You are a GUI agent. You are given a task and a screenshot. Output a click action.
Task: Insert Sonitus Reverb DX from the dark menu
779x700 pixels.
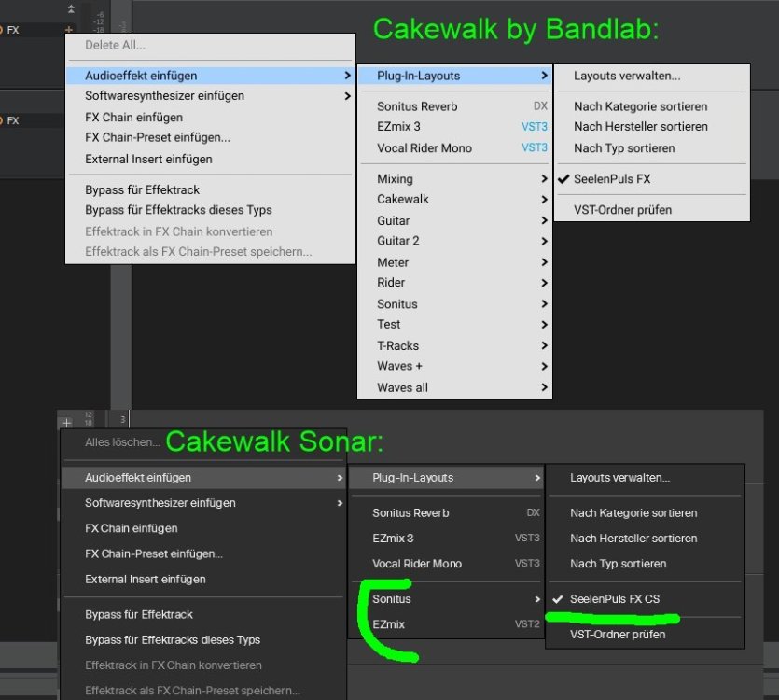446,513
